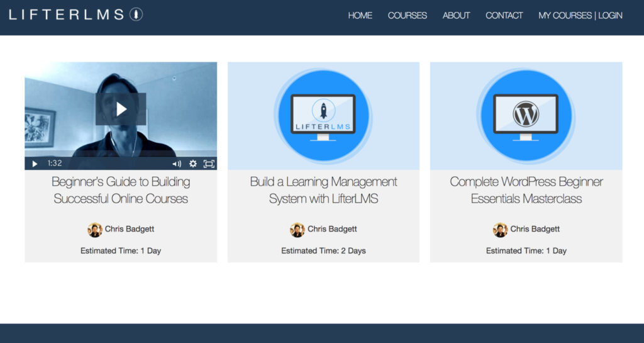Viewport: 644px width, 343px height.
Task: Click the LifterLMS monitor course image
Action: click(x=323, y=116)
